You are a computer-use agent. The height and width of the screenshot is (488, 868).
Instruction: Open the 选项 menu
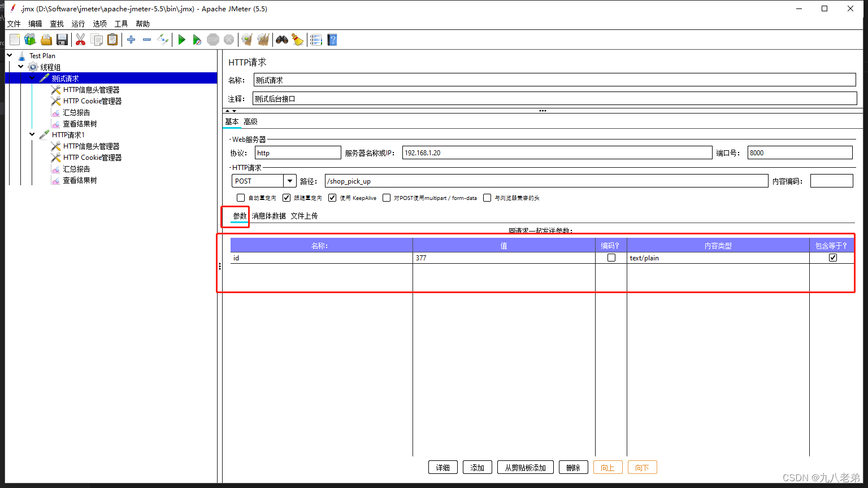point(99,24)
